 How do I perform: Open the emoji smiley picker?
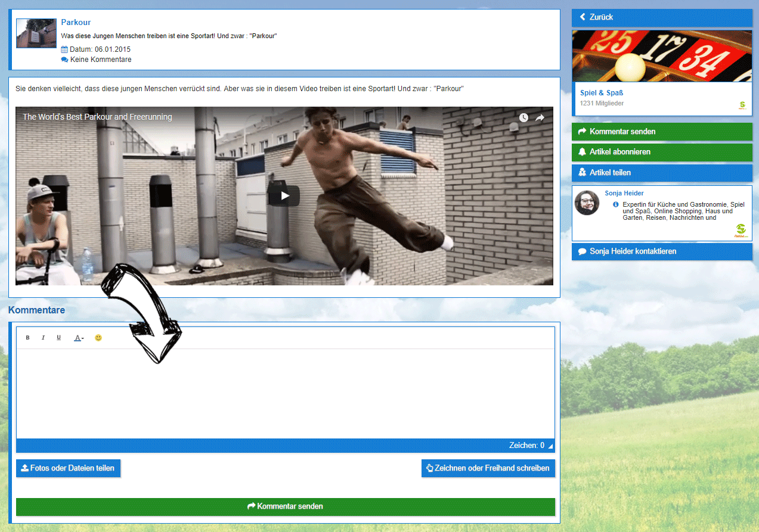tap(98, 338)
